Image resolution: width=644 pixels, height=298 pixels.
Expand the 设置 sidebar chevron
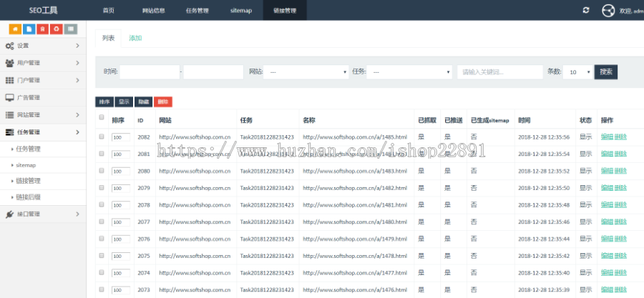click(77, 46)
